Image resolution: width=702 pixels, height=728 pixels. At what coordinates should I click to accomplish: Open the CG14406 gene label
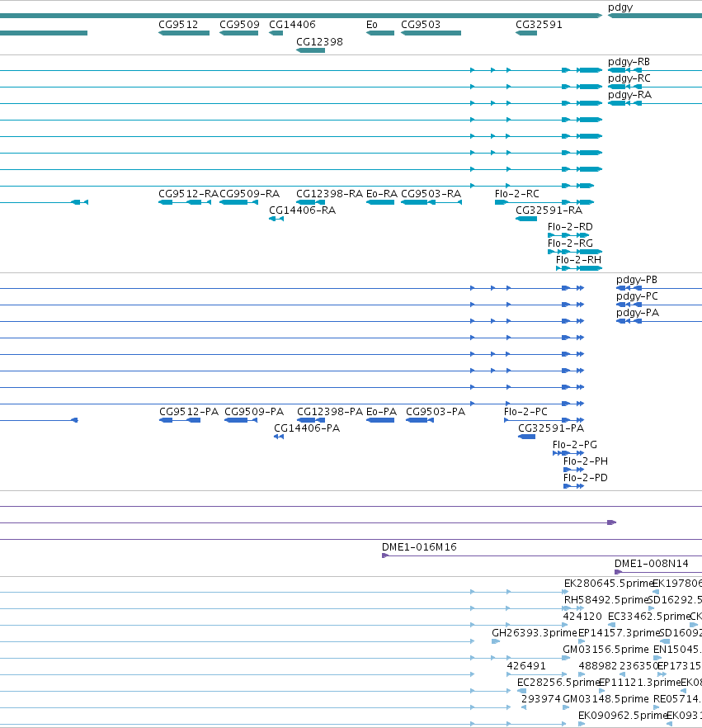point(292,25)
